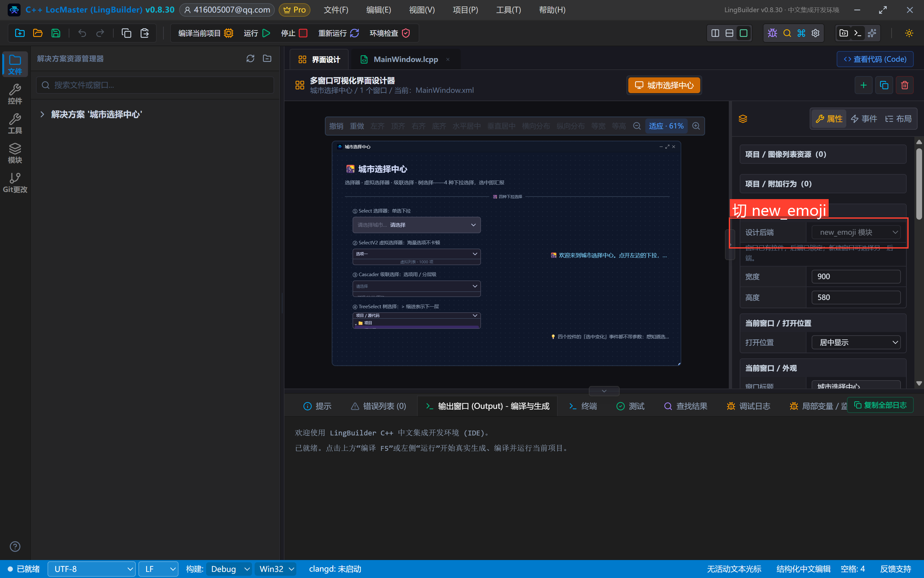
Task: Switch to split horizontal layout
Action: [729, 33]
